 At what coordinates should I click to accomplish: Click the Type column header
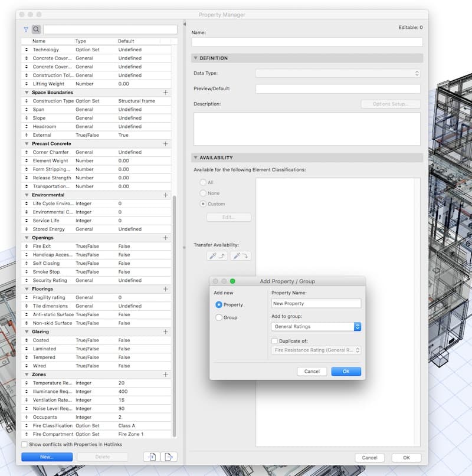(81, 41)
